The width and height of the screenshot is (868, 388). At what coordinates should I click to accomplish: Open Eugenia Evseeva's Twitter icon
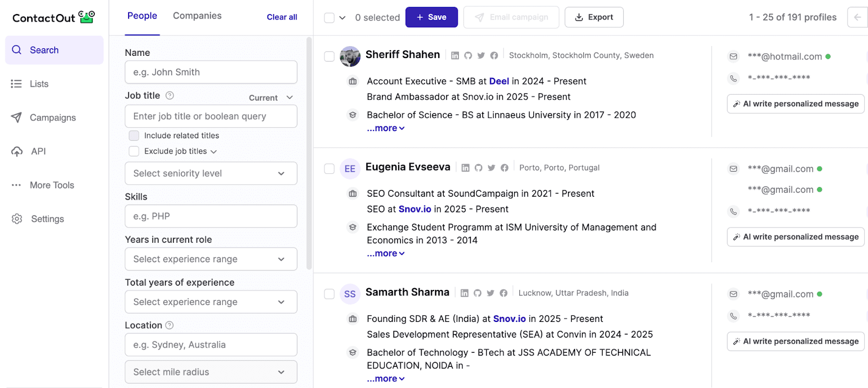point(492,168)
